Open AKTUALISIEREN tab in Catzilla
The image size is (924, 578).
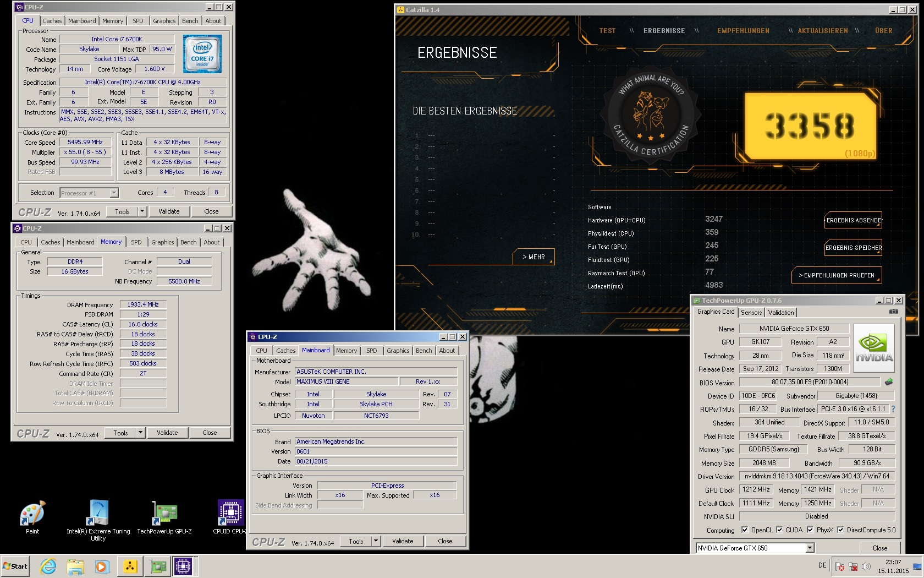coord(823,31)
